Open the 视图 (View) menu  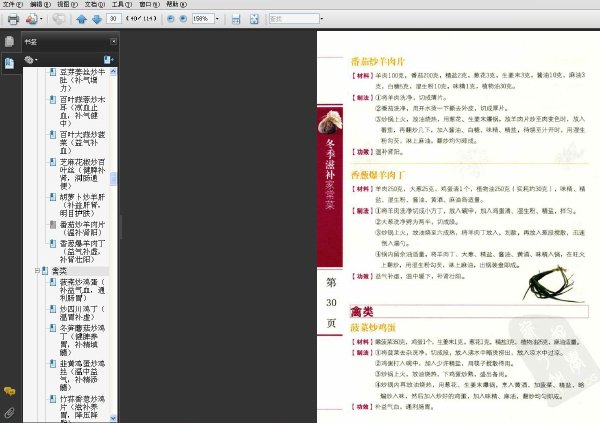pos(67,4)
